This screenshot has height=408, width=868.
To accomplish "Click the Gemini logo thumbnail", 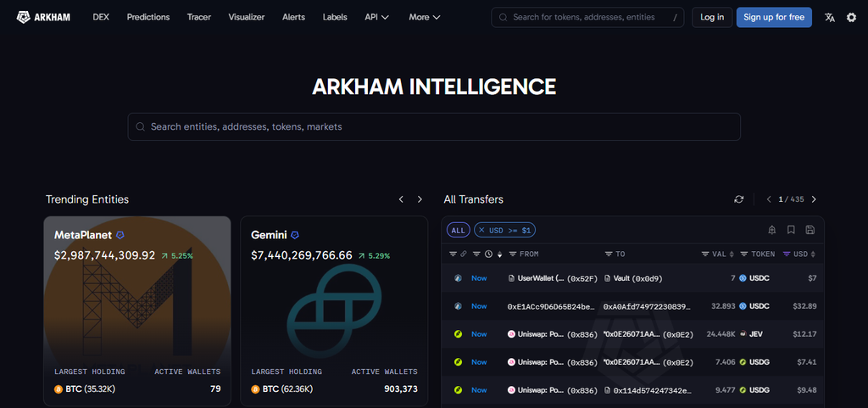I will coord(334,311).
